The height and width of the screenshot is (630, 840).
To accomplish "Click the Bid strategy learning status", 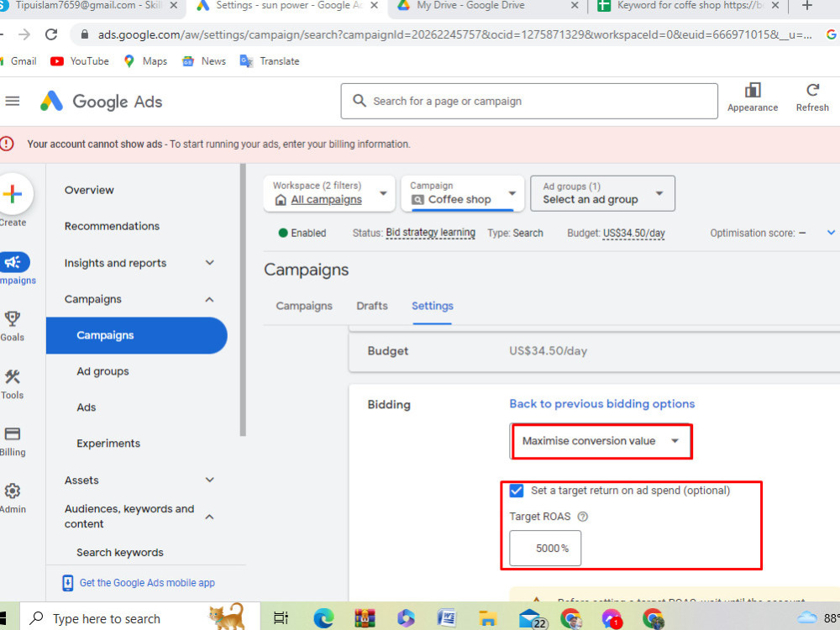I will point(430,233).
